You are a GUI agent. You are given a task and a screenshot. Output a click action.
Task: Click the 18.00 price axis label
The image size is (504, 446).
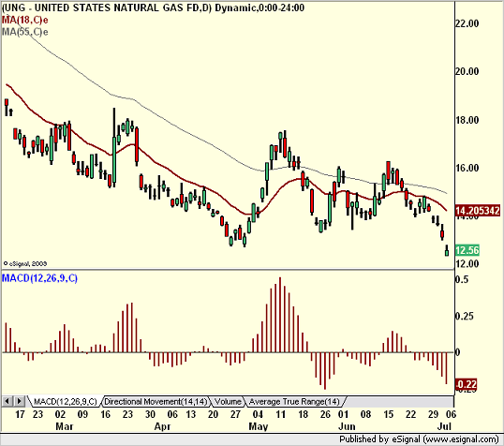(467, 120)
